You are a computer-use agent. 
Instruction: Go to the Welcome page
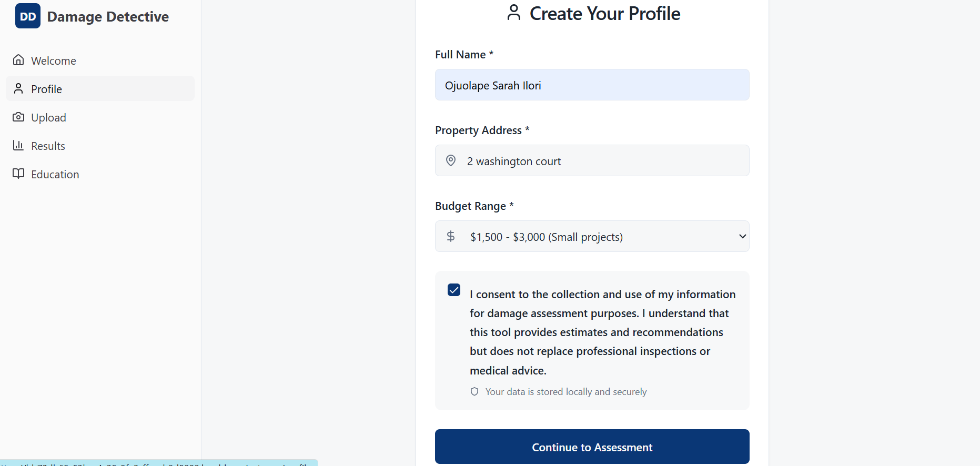coord(54,60)
